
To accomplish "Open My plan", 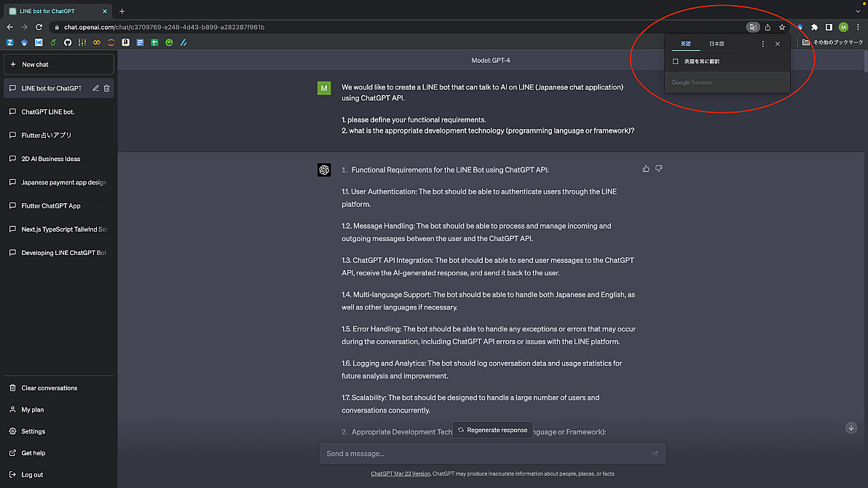I will click(59, 409).
